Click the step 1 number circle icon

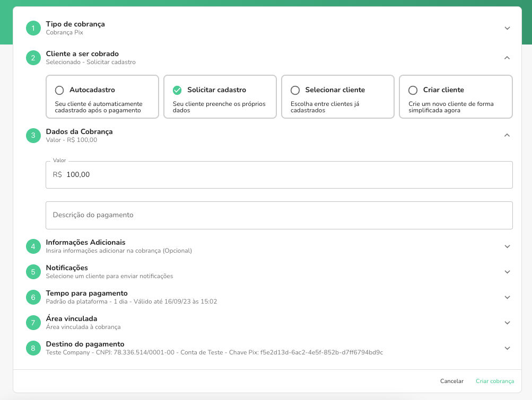pos(33,28)
